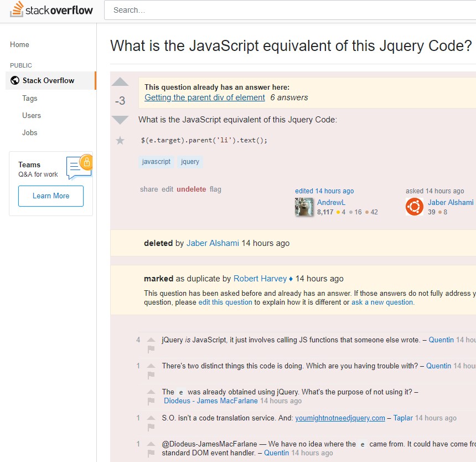Click the code line '$(e.target).parent('li').text();'
The image size is (476, 462).
(x=204, y=140)
